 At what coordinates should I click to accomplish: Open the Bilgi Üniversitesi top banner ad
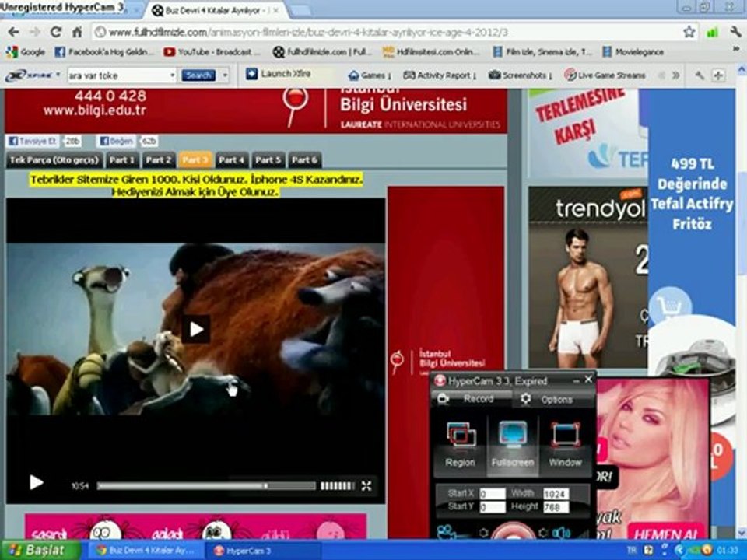pyautogui.click(x=256, y=110)
